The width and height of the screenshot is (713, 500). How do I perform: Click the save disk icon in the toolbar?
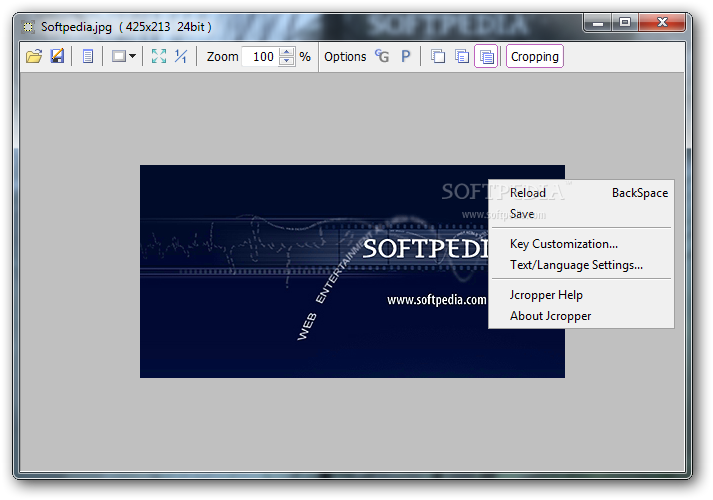click(57, 56)
